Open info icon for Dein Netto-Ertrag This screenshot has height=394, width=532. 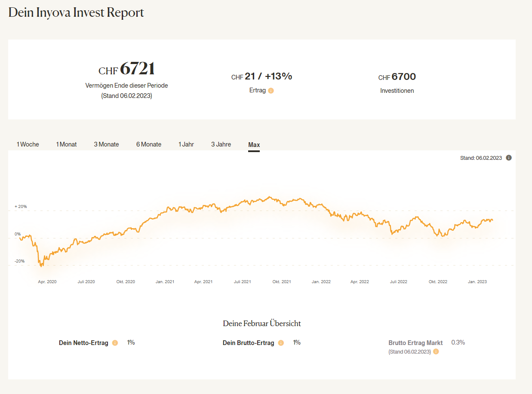(x=115, y=343)
